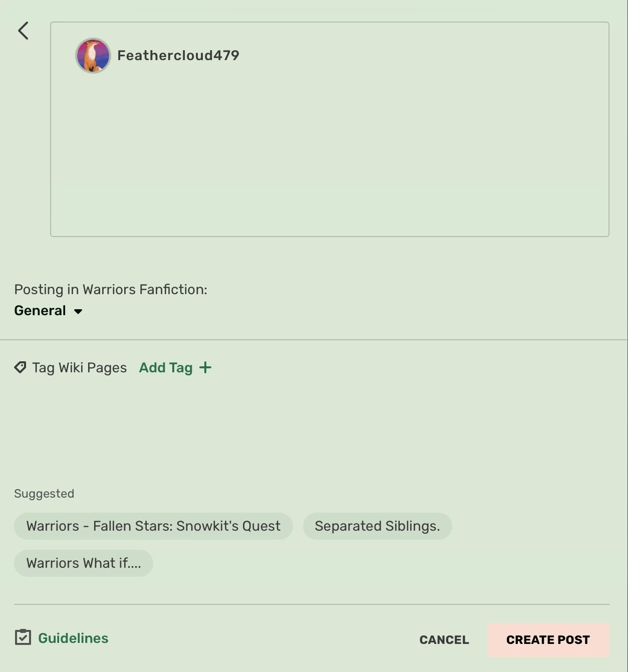Image resolution: width=628 pixels, height=672 pixels.
Task: Click the Guidelines checklist icon
Action: click(23, 637)
